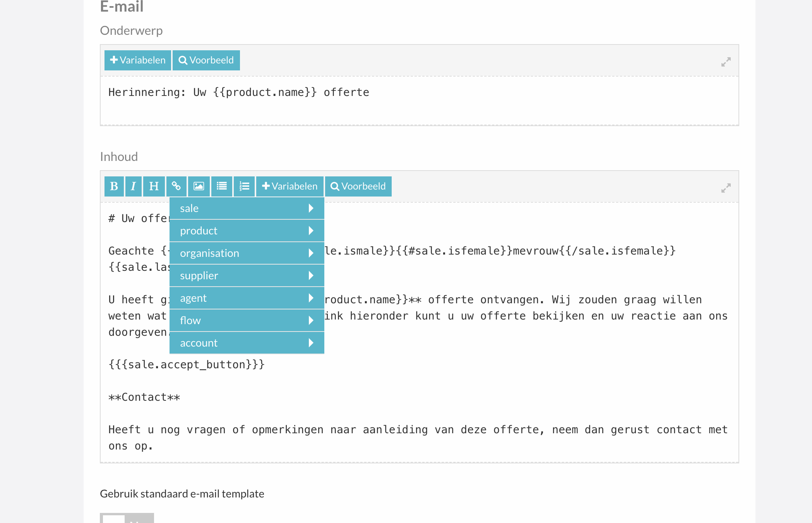Insert heading with H toolbar icon
The width and height of the screenshot is (812, 523).
pyautogui.click(x=154, y=186)
